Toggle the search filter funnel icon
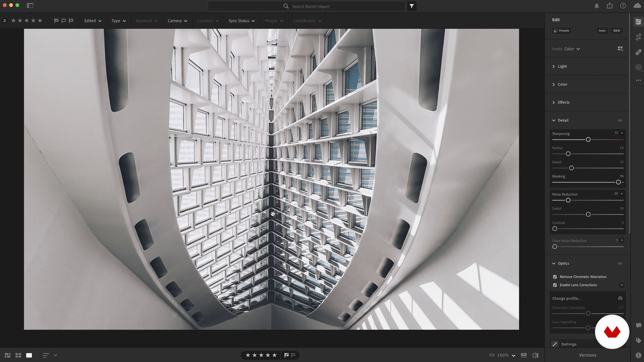The image size is (644, 362). (412, 6)
